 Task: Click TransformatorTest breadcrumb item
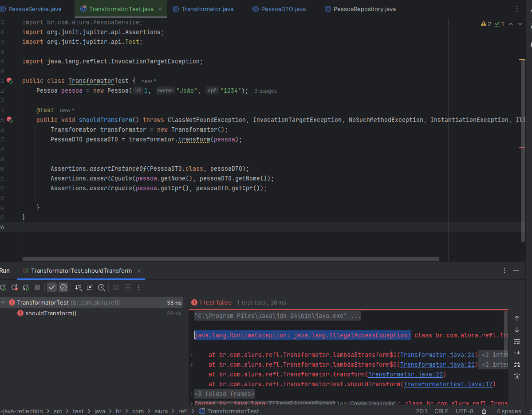tap(229, 411)
